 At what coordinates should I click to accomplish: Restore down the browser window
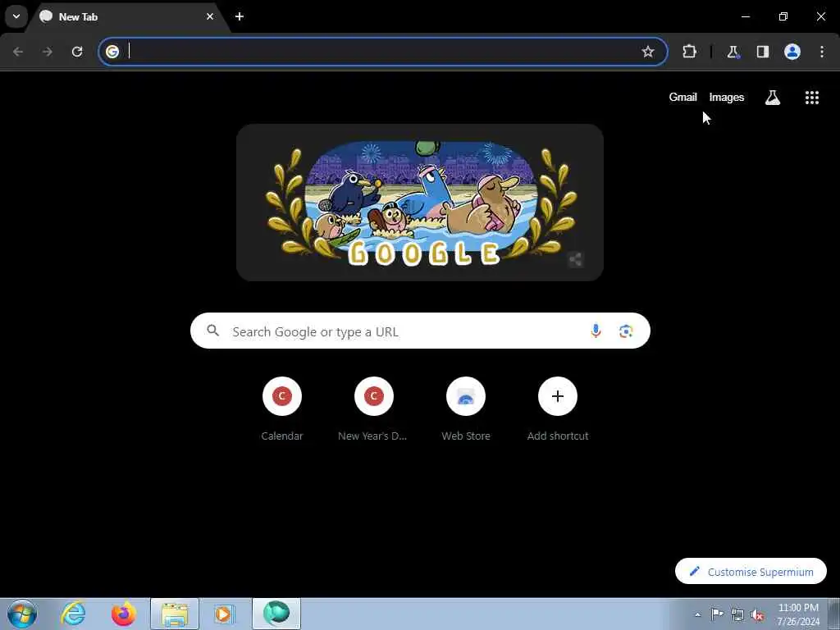tap(783, 16)
